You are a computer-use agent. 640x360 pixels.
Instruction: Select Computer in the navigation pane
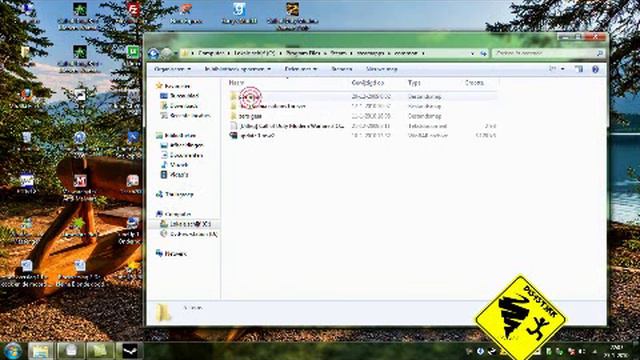tap(174, 214)
